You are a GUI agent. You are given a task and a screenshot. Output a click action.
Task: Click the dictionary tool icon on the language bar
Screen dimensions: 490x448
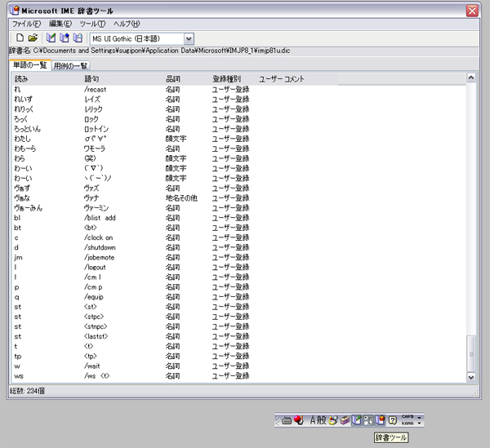381,420
